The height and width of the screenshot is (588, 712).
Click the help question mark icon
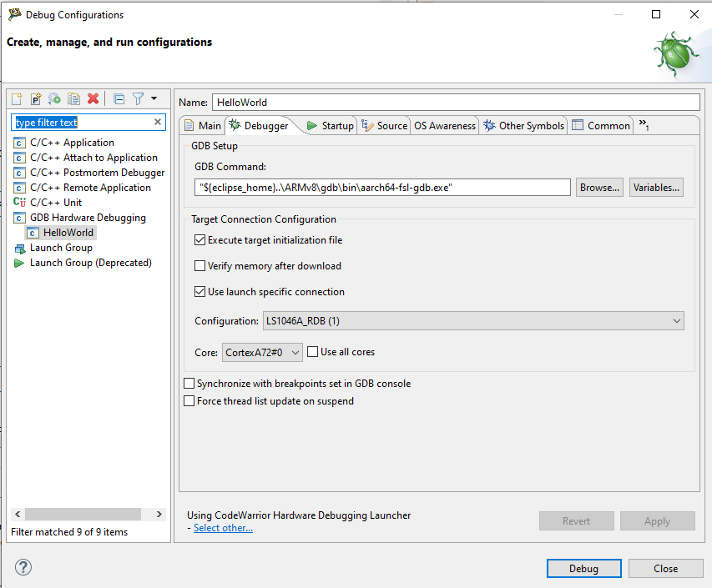(23, 568)
